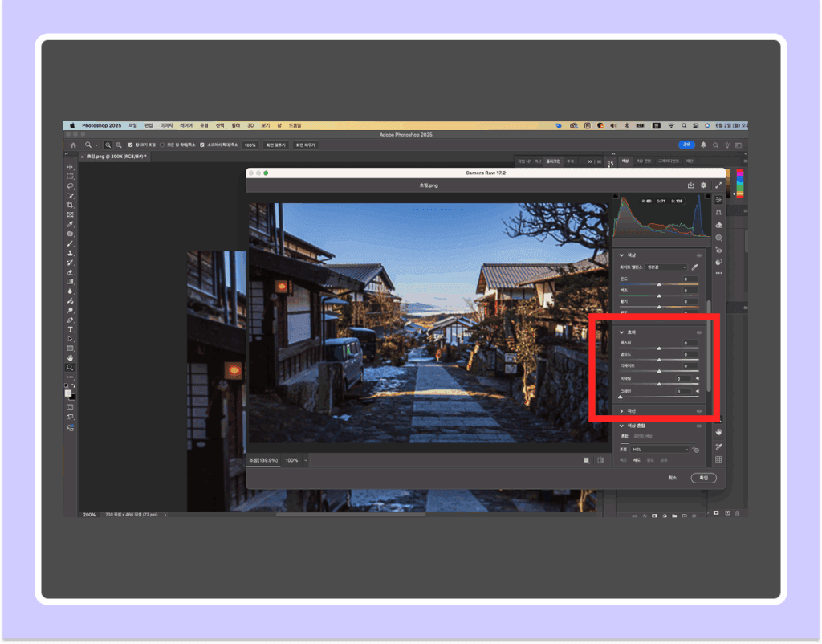
Task: Open Camera Raw Red Eye icon
Action: click(x=718, y=251)
